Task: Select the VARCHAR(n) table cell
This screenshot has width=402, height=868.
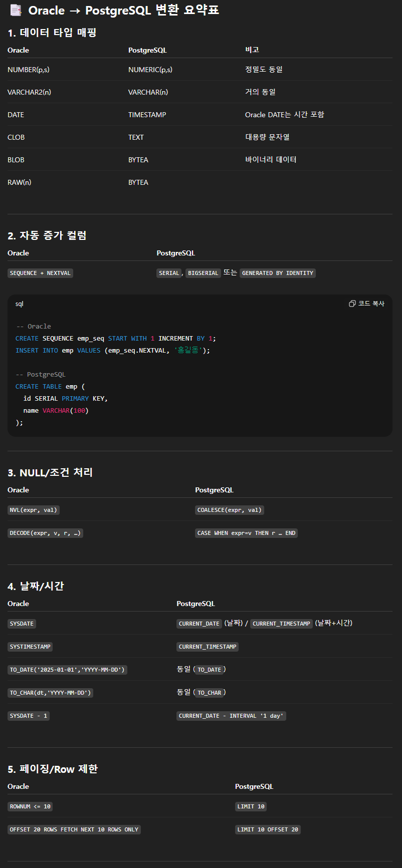Action: pyautogui.click(x=148, y=92)
